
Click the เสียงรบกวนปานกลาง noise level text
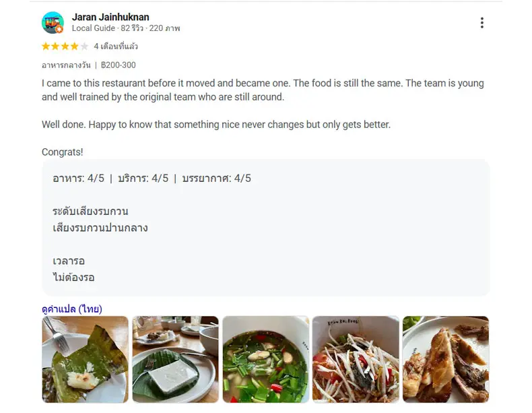pos(100,228)
